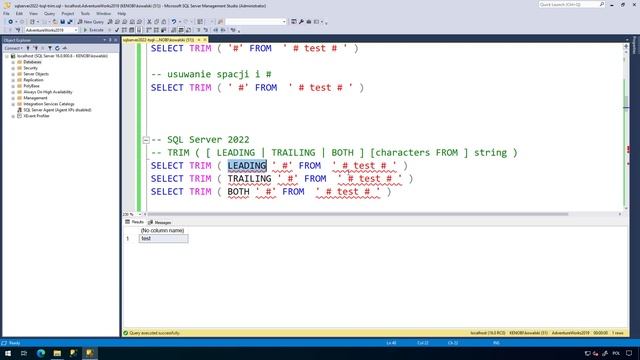Open the Object Explorer window position dropdown arrow
The height and width of the screenshot is (360, 640).
pos(104,40)
